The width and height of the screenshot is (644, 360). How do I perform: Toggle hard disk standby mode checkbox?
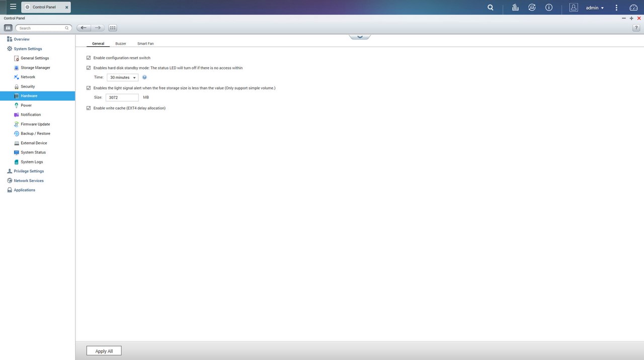pos(89,68)
